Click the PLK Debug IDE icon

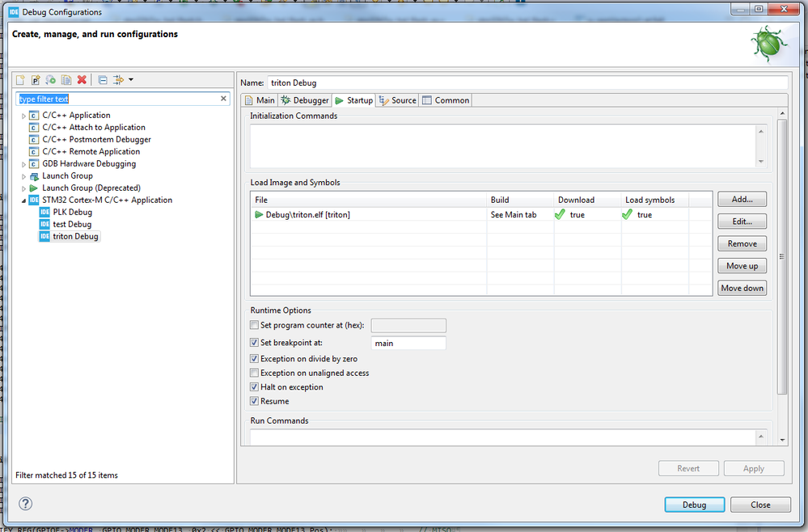pyautogui.click(x=44, y=212)
